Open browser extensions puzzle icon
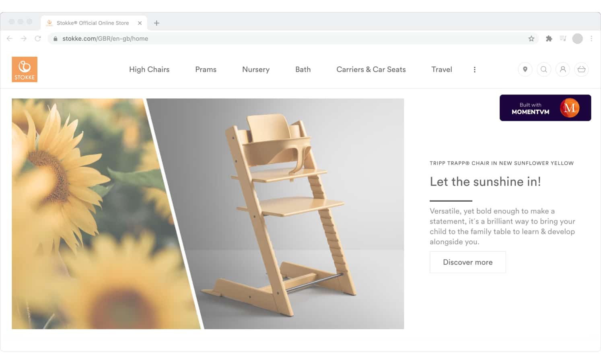The width and height of the screenshot is (601, 364). coord(549,39)
